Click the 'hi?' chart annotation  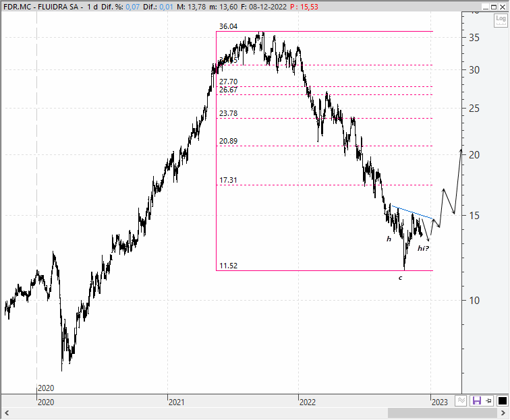(423, 249)
